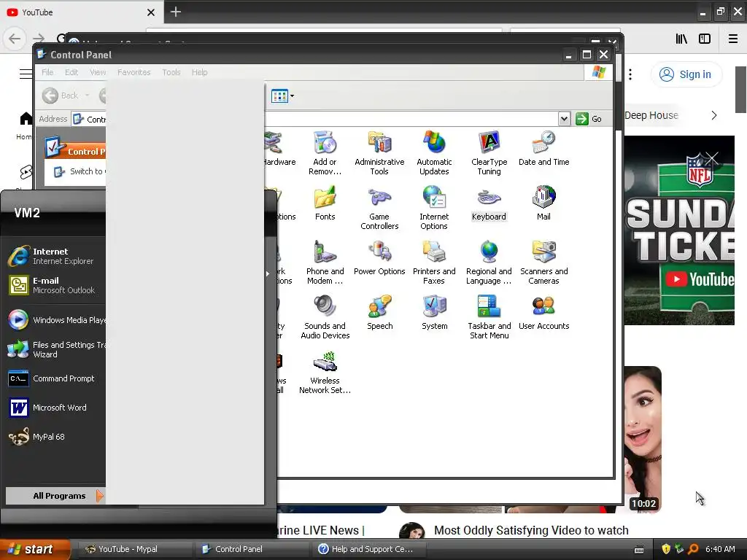Open the Mail applet
Screen dimensions: 747x560
tap(543, 203)
